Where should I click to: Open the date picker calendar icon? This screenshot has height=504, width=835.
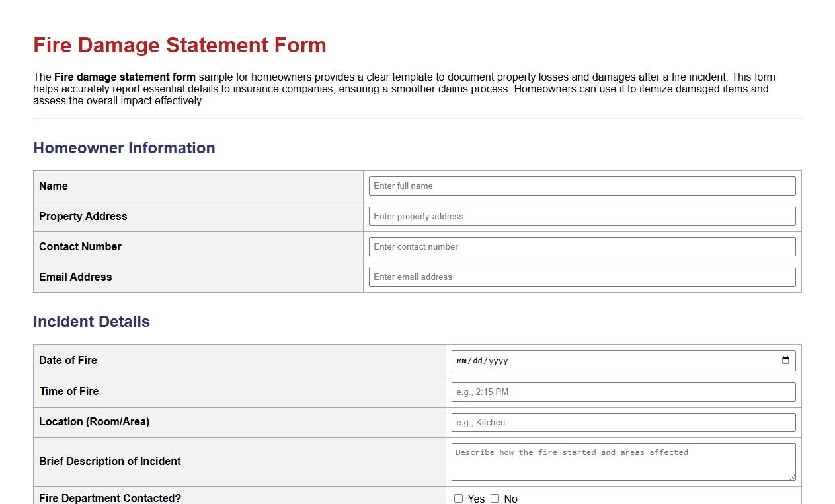785,360
